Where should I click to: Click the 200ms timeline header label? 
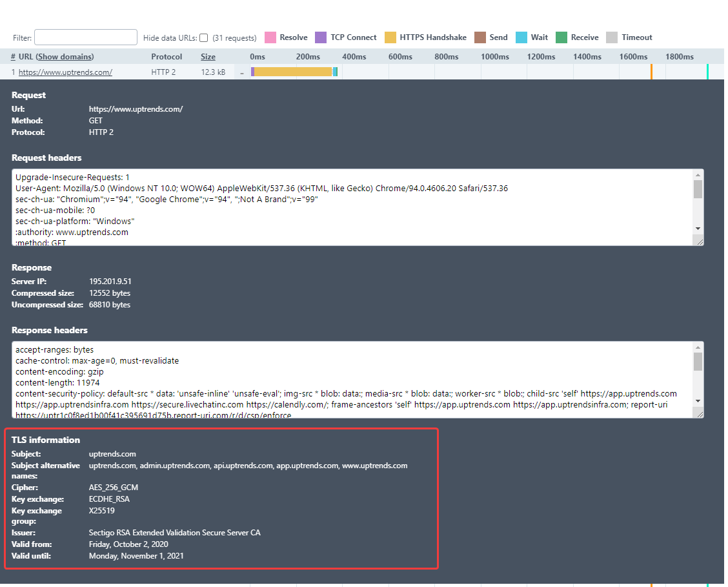(x=308, y=57)
